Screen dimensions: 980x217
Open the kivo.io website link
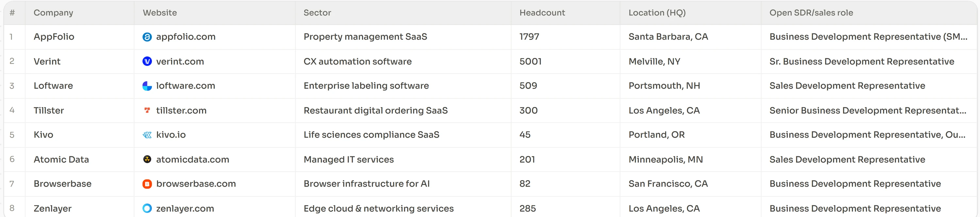click(171, 135)
